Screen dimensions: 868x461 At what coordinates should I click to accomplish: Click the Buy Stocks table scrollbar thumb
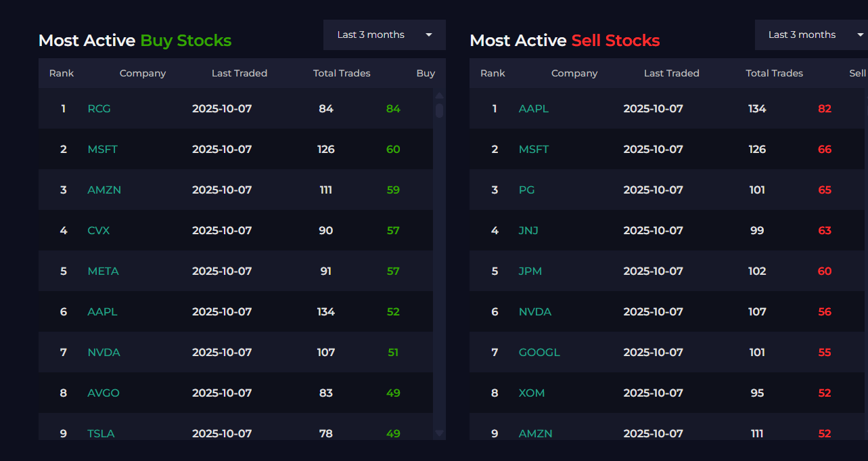pyautogui.click(x=439, y=110)
